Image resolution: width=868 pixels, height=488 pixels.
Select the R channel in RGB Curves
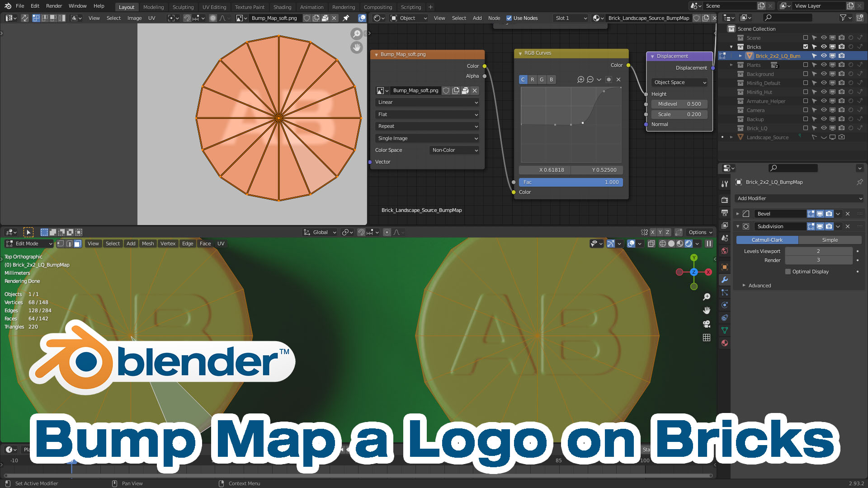point(532,80)
